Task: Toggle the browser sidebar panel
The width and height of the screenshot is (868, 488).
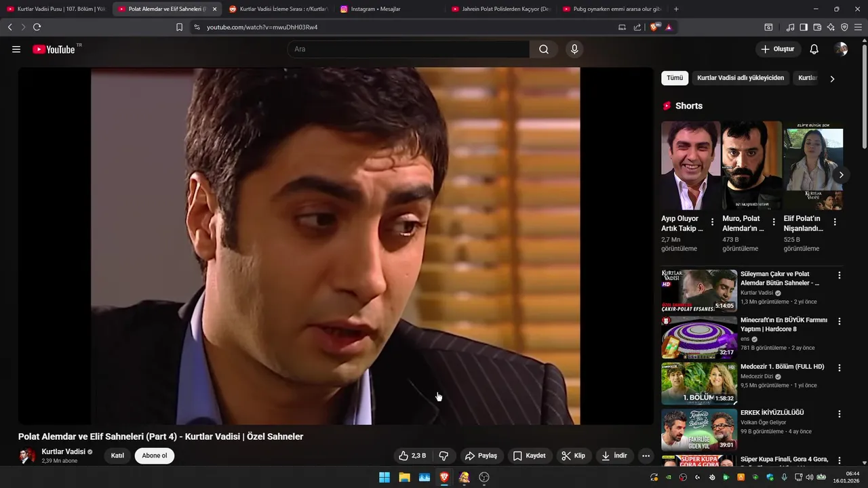Action: (x=804, y=27)
